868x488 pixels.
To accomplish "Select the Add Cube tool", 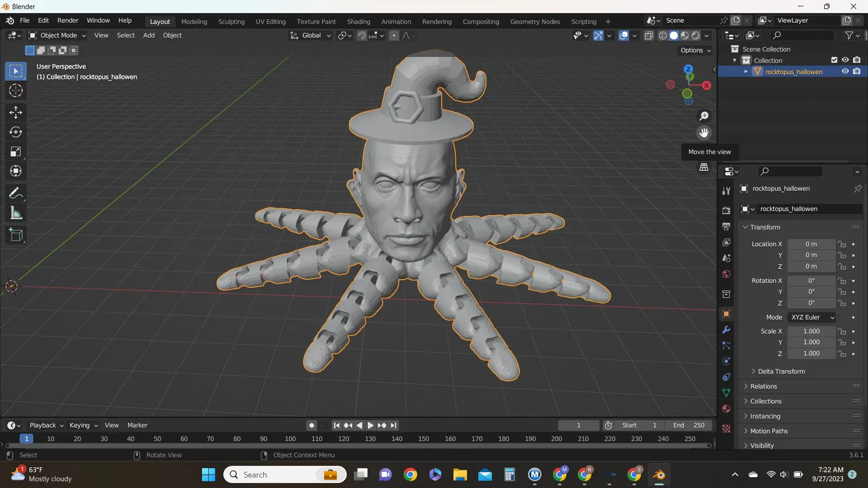I will (x=16, y=235).
